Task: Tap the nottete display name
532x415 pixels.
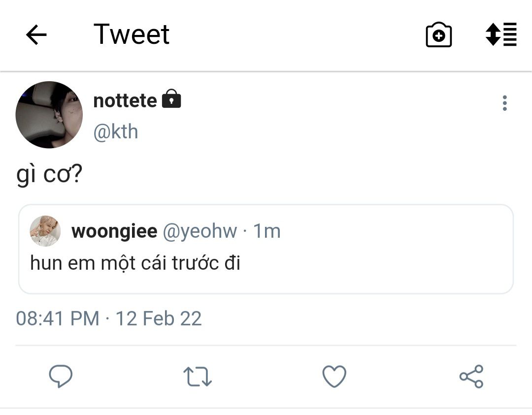Action: [125, 100]
